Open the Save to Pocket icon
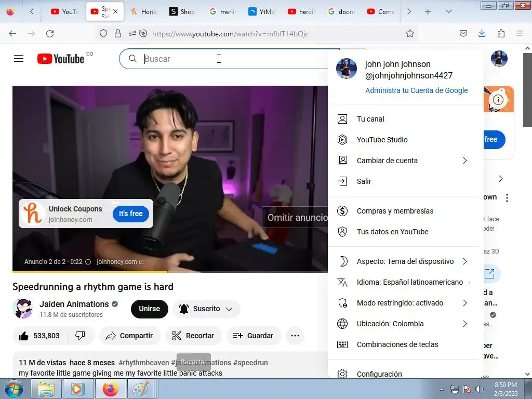 [463, 33]
